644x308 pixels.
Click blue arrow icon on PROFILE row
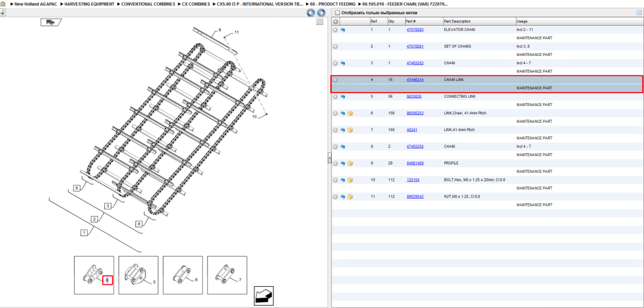pyautogui.click(x=343, y=163)
